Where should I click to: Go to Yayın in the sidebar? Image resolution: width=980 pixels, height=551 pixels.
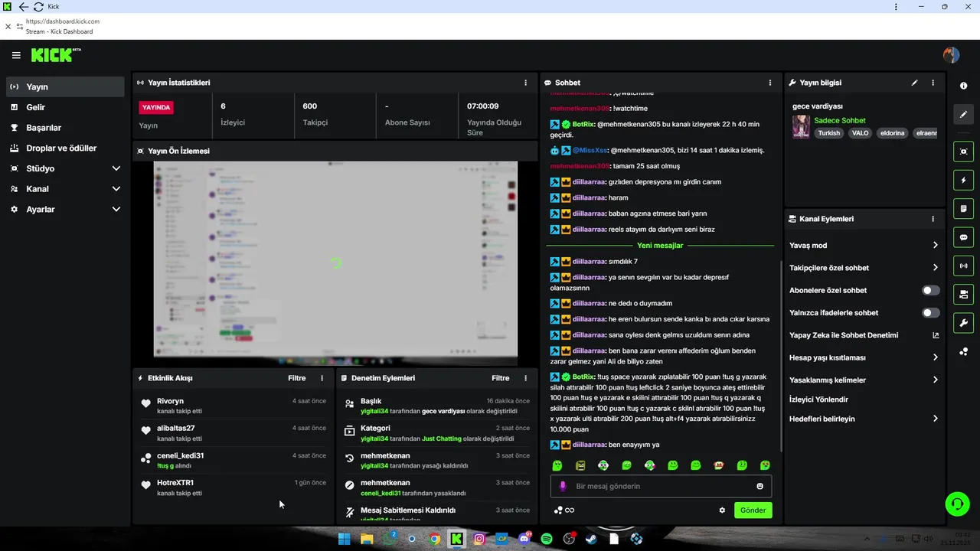pyautogui.click(x=65, y=87)
